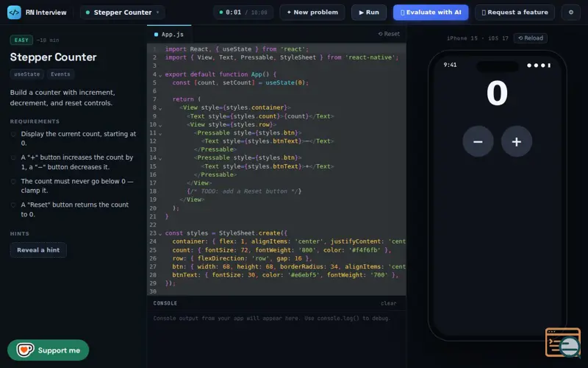Collapse the Pressable fold at line 11
588x368 pixels.
(160, 133)
